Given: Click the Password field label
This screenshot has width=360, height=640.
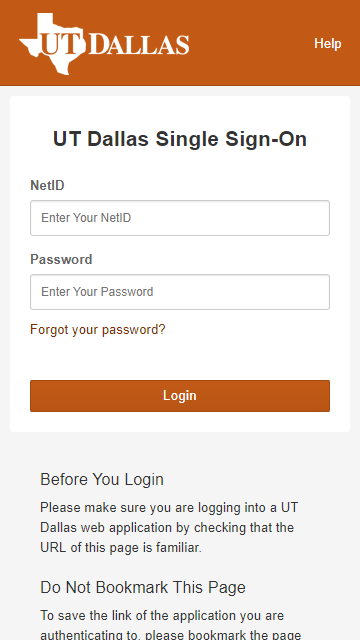Looking at the screenshot, I should pyautogui.click(x=61, y=260).
